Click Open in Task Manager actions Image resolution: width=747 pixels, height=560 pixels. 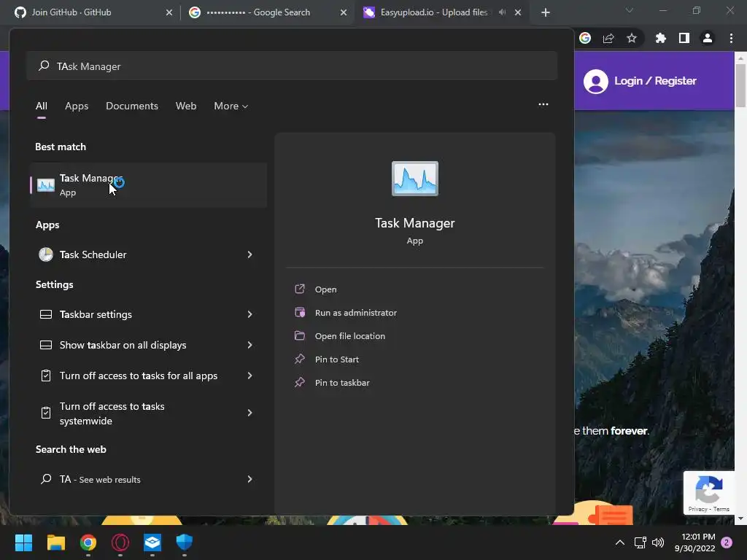point(326,289)
